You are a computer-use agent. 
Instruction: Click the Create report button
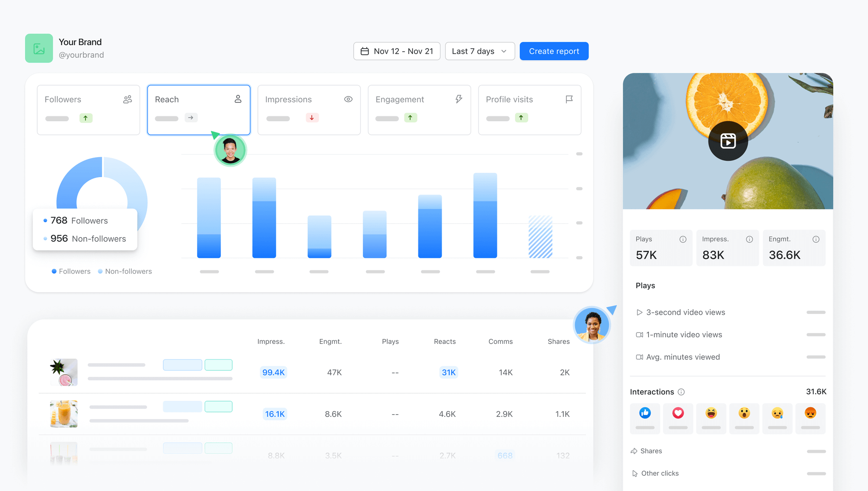pos(554,51)
